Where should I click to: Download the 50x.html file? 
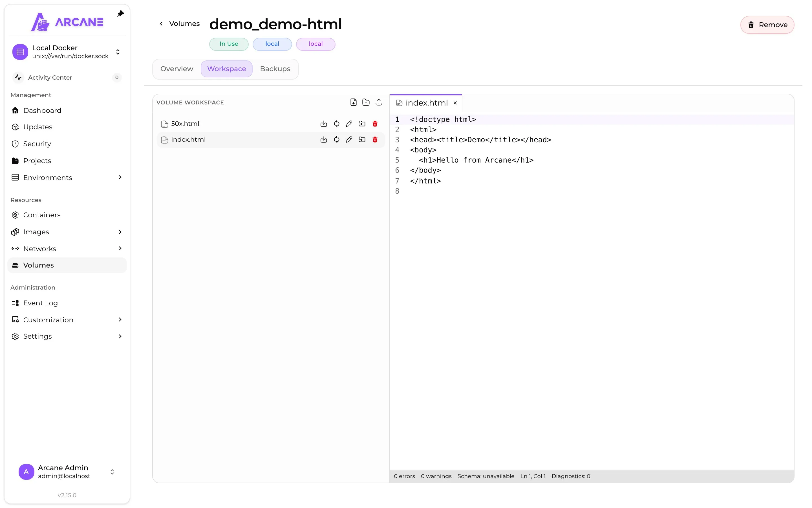[x=323, y=124]
